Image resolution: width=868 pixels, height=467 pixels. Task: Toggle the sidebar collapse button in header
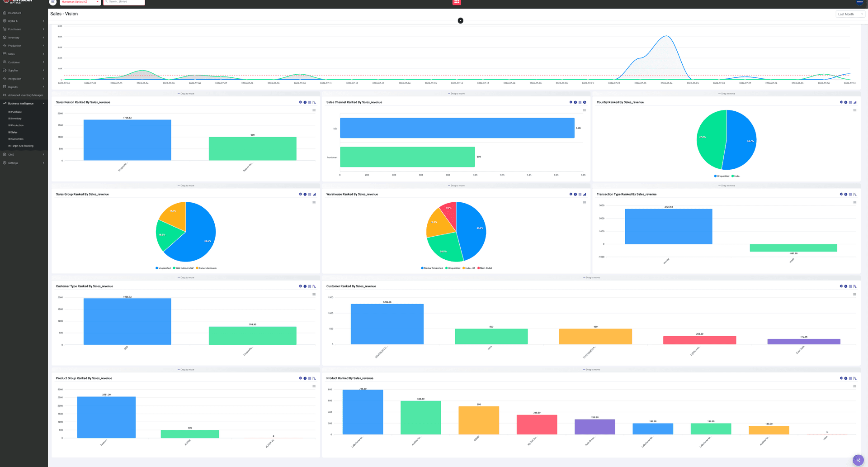tap(53, 2)
